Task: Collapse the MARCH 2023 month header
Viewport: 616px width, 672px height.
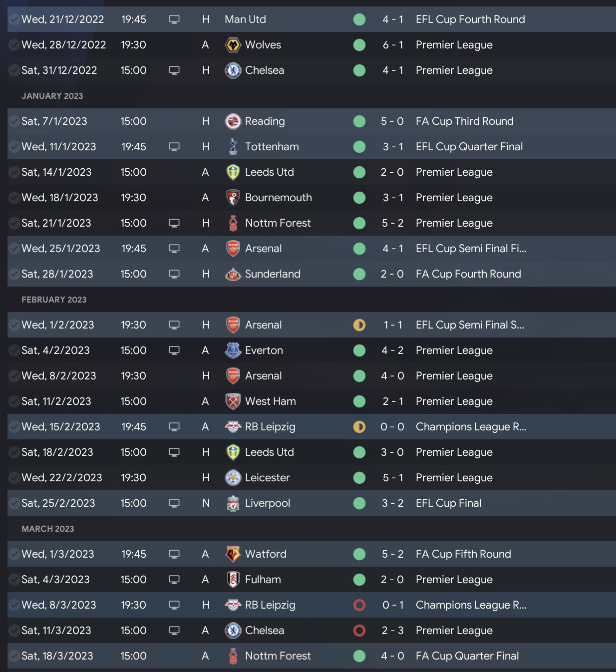Action: [48, 529]
